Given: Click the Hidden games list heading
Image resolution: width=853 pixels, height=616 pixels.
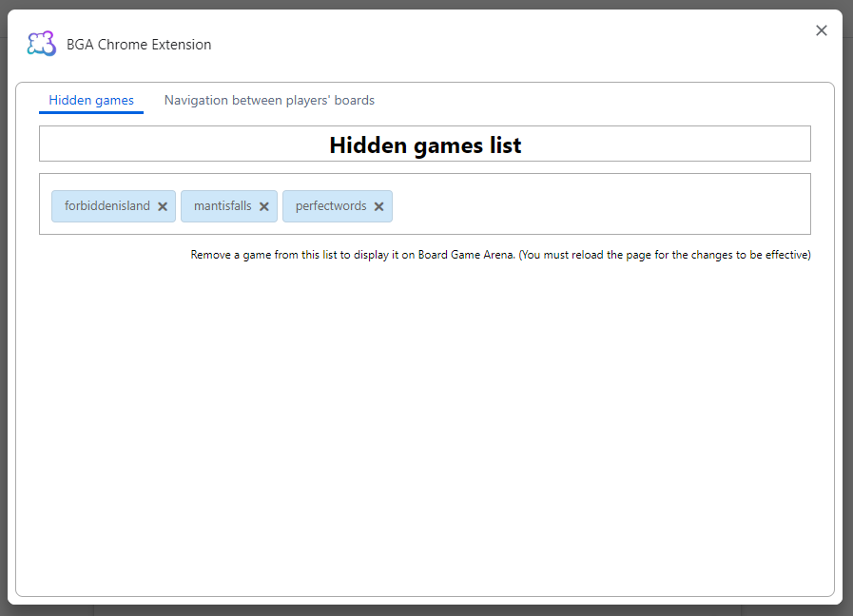Looking at the screenshot, I should [425, 144].
